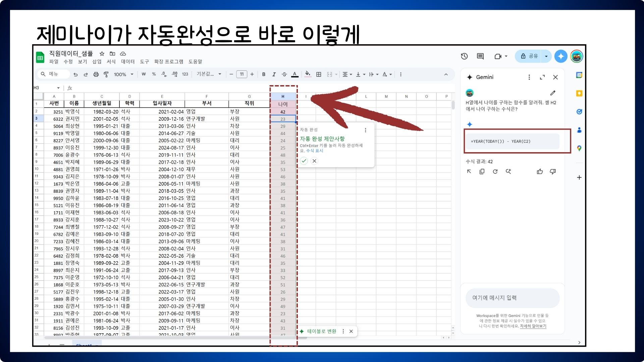
Task: Accept the autocomplete suggestion checkmark
Action: click(304, 161)
